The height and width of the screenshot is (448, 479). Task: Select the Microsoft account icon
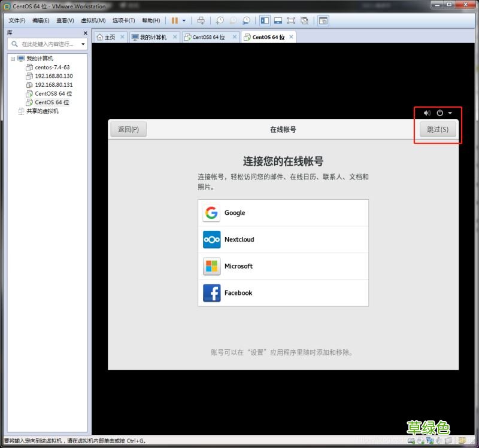[211, 266]
